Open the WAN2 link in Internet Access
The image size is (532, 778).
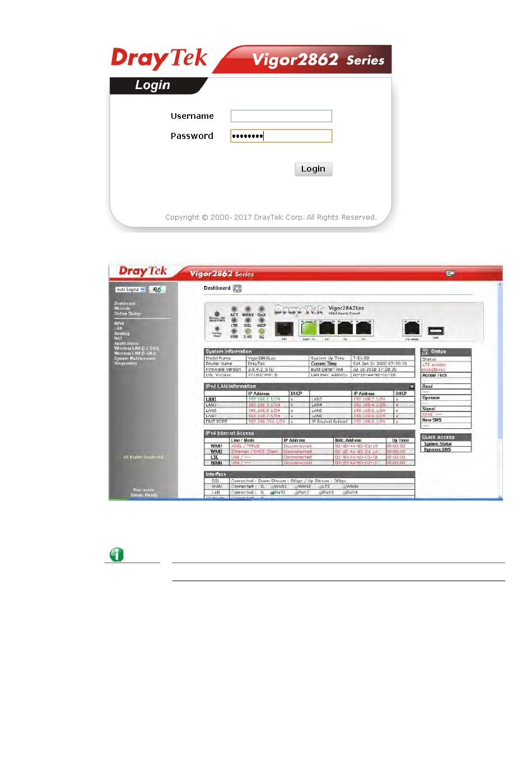217,452
